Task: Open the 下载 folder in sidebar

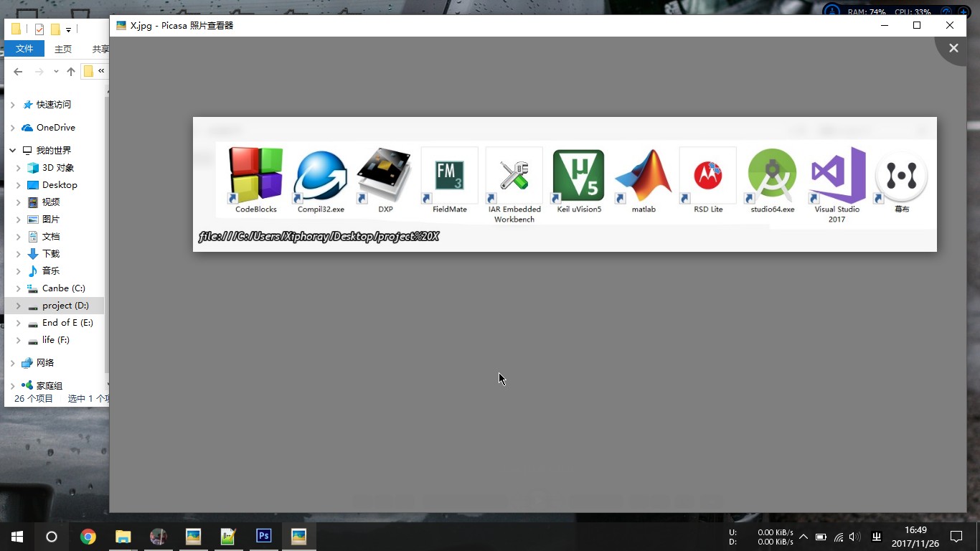Action: [50, 254]
